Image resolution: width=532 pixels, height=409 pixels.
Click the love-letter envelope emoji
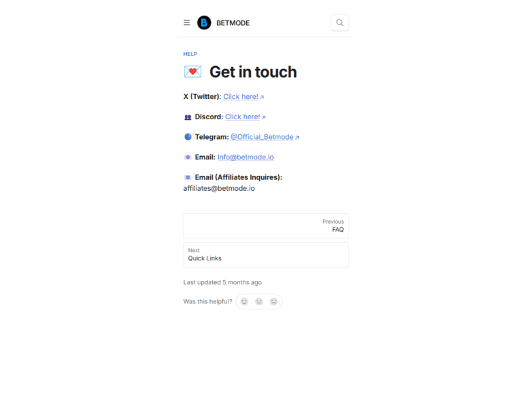(x=193, y=72)
